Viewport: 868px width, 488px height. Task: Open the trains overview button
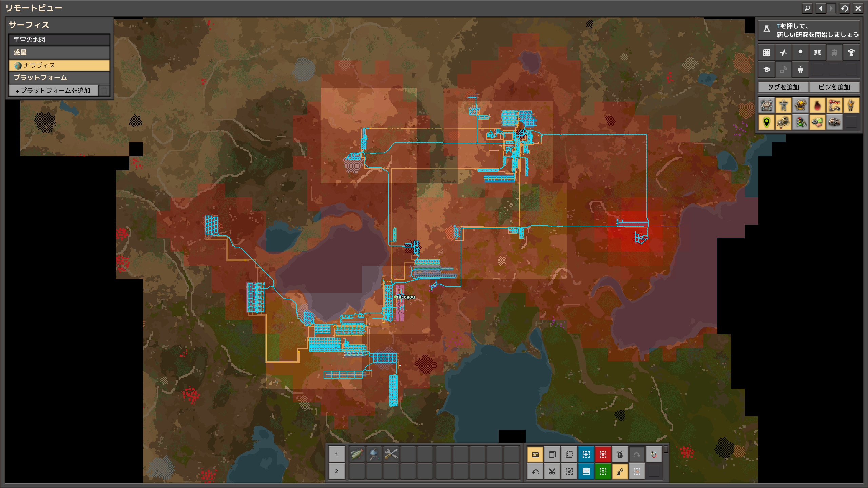[834, 53]
